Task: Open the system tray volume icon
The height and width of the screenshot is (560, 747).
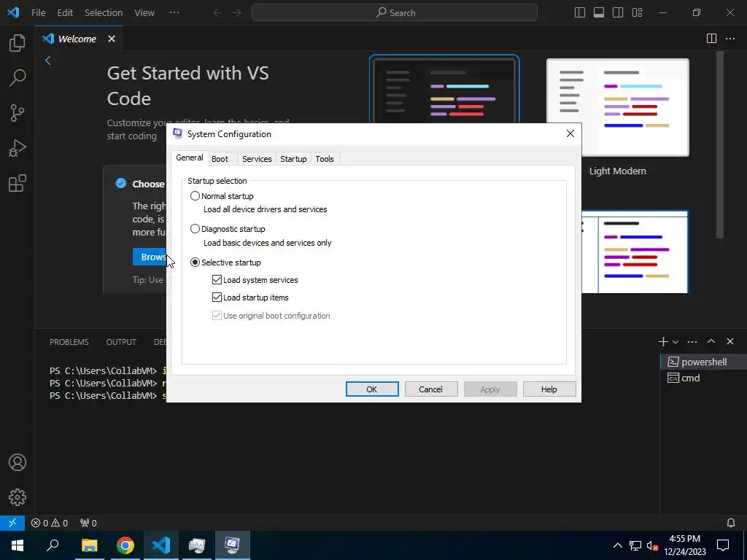Action: pyautogui.click(x=652, y=545)
